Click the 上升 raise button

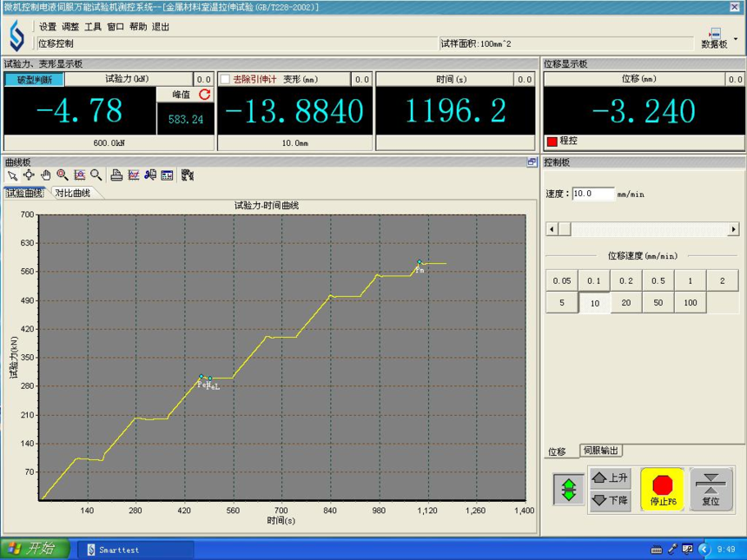pos(610,478)
